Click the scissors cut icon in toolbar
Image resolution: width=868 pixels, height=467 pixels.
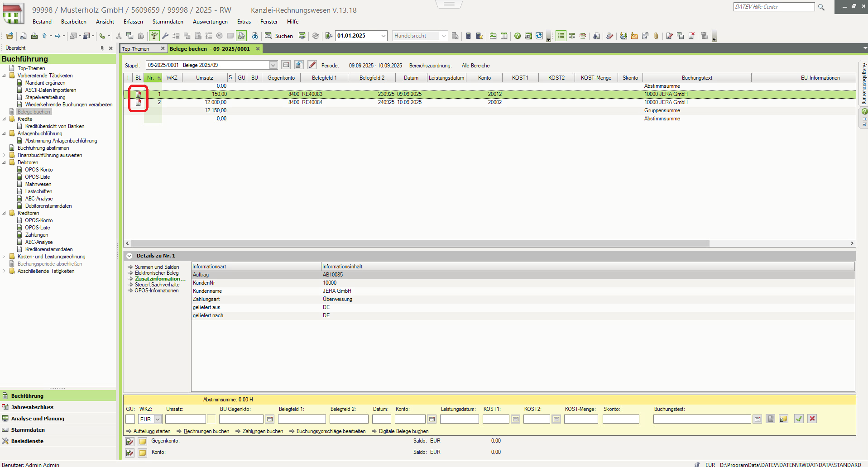119,36
